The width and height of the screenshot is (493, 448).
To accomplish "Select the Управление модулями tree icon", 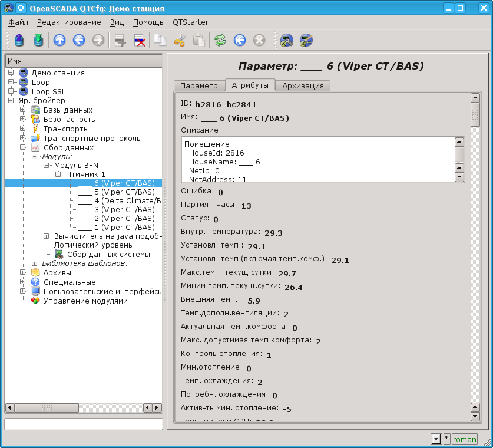I will (x=35, y=301).
